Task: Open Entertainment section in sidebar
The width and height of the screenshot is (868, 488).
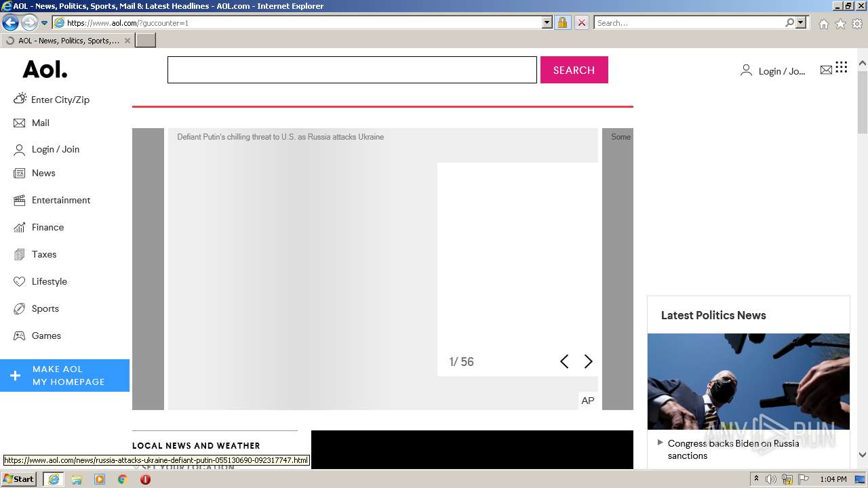Action: [61, 200]
